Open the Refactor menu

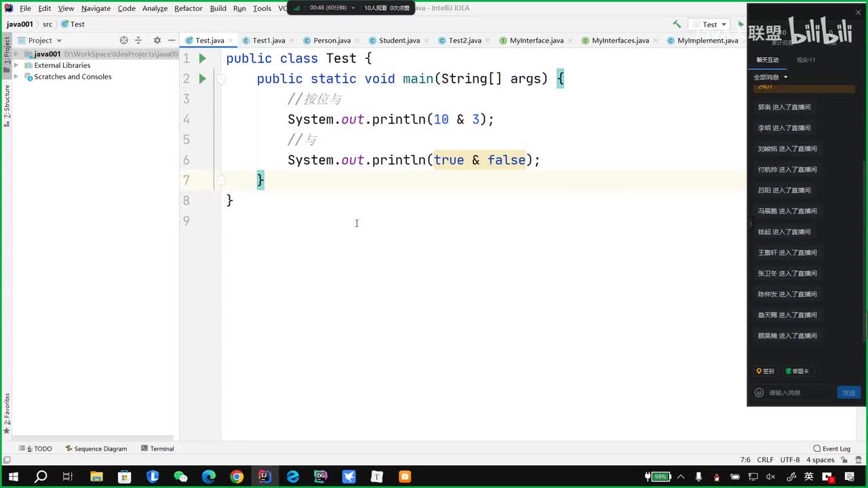[188, 8]
